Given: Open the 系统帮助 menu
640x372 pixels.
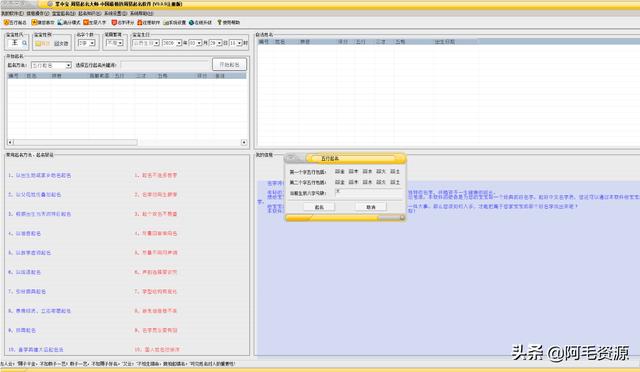Looking at the screenshot, I should (x=141, y=13).
